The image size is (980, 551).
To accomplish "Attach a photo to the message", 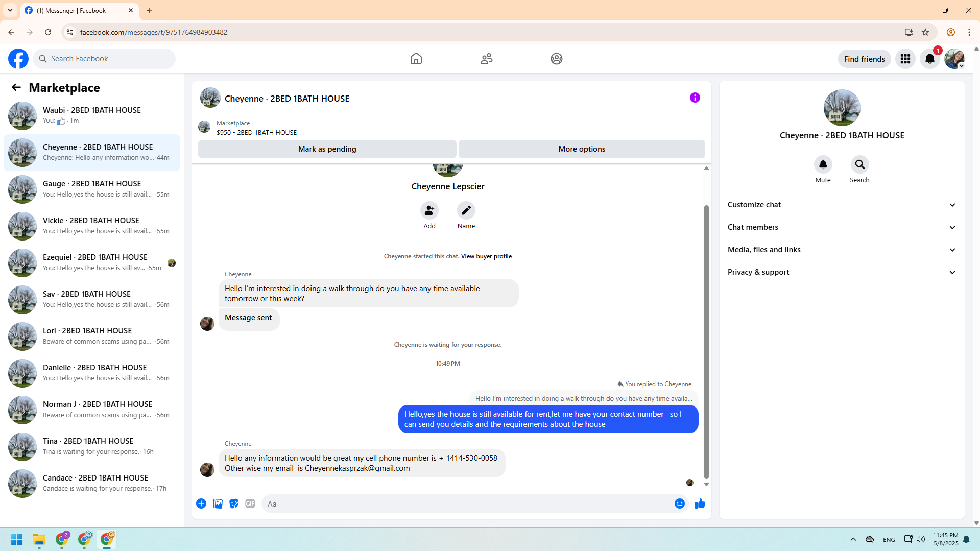I will (x=218, y=504).
